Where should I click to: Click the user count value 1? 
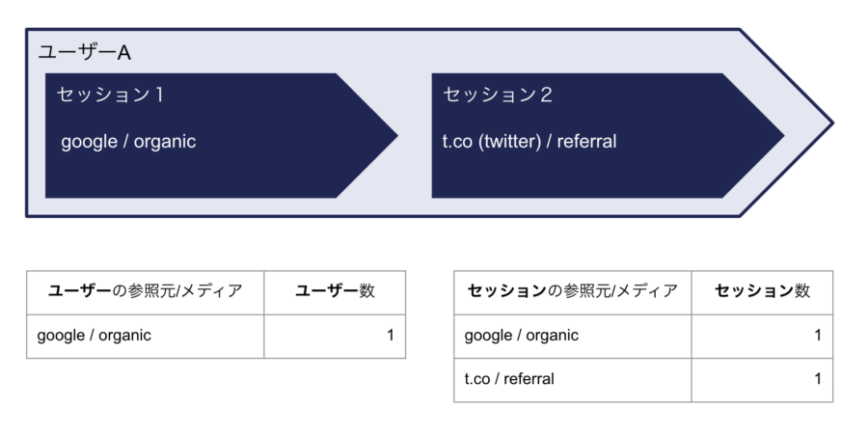[390, 336]
